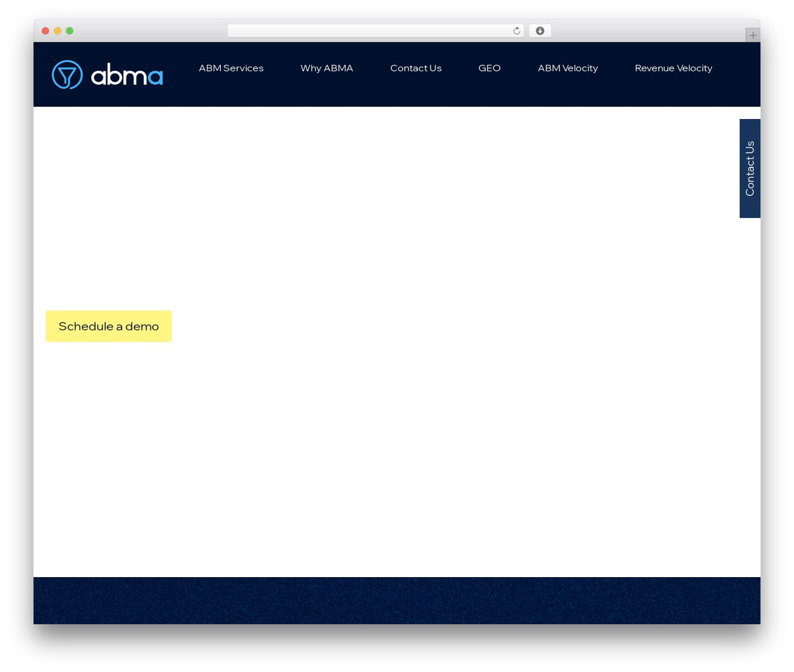This screenshot has width=794, height=672.
Task: Maximize window with green button
Action: pos(69,31)
